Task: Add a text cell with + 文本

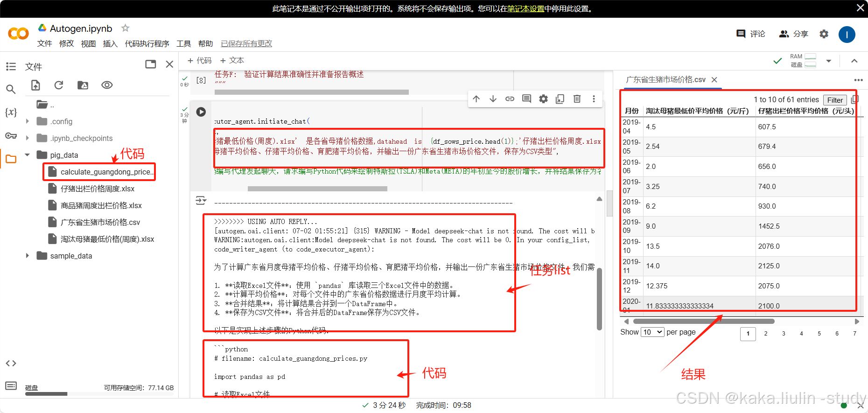Action: 232,61
